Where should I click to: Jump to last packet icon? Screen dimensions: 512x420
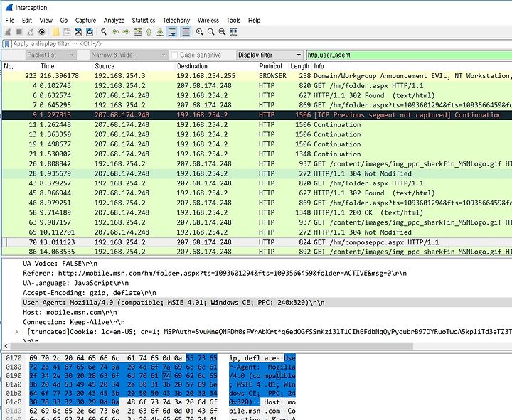tap(160, 32)
